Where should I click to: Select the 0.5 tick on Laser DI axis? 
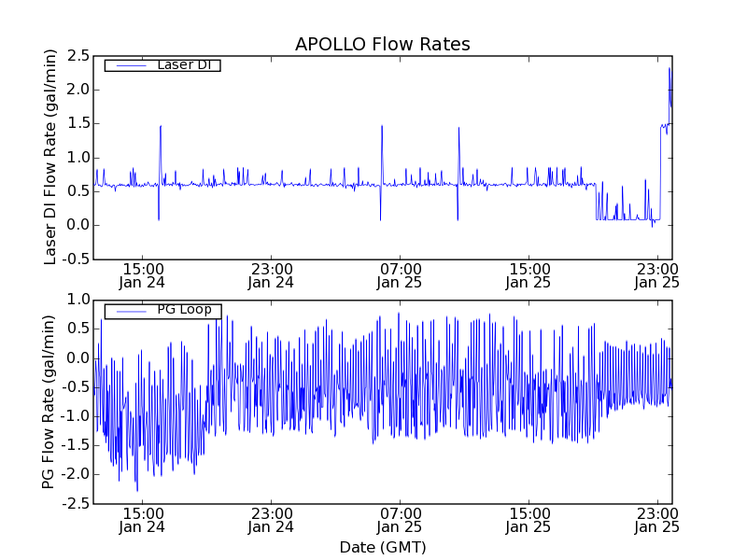(x=78, y=191)
